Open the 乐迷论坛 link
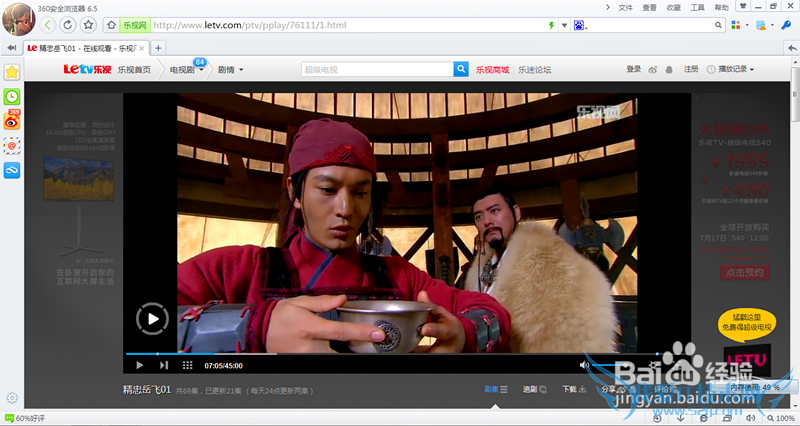Image resolution: width=800 pixels, height=426 pixels. click(535, 70)
